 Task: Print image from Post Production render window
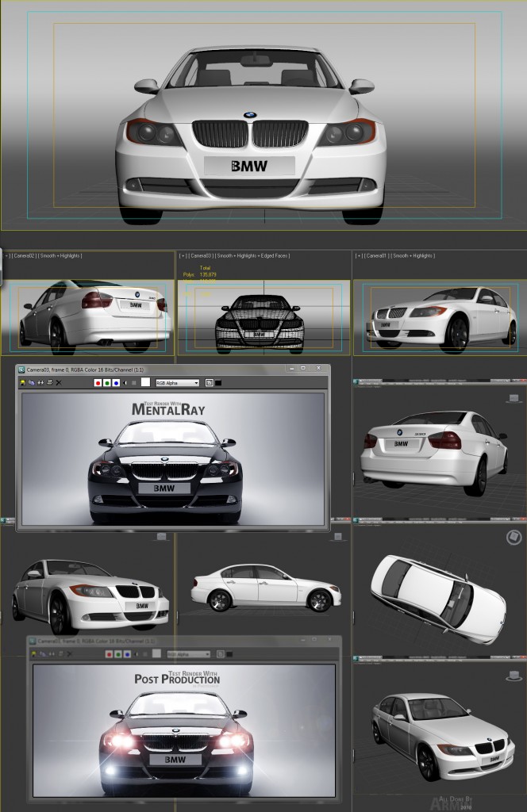[x=60, y=654]
